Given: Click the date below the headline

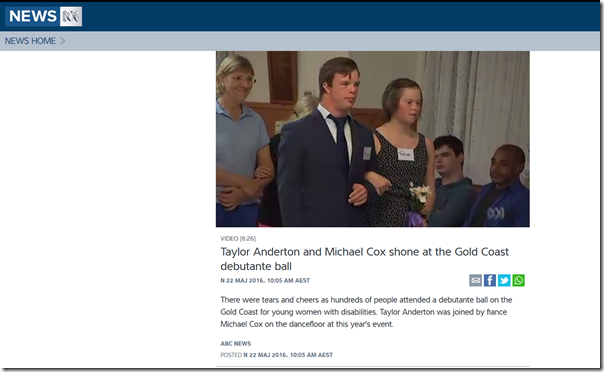Looking at the screenshot, I should 265,280.
